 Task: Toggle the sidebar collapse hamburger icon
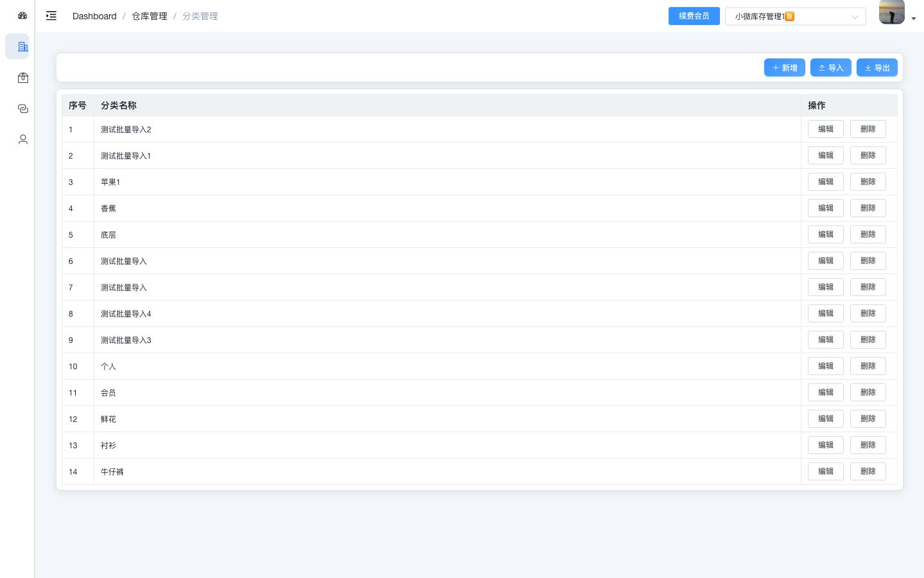point(51,16)
